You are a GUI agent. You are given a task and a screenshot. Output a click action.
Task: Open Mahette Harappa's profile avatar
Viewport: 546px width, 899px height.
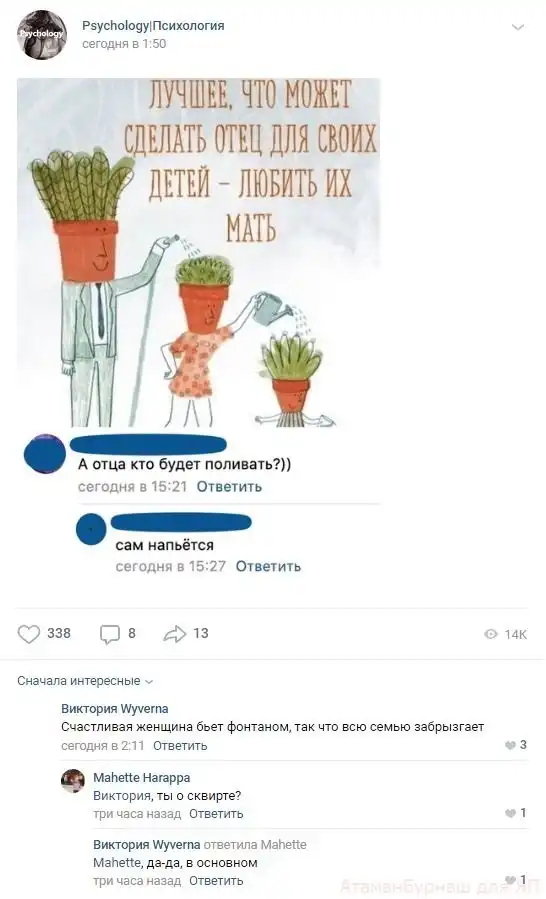click(x=73, y=781)
